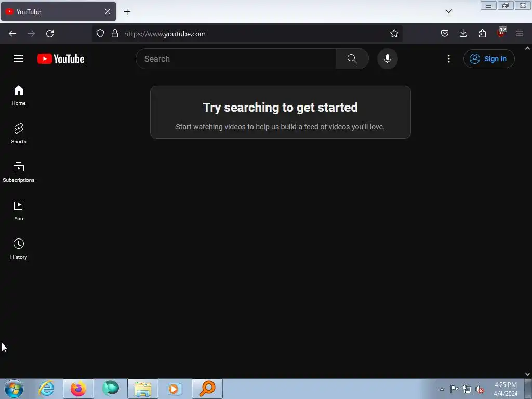
Task: Open the YouTube hamburger guide menu
Action: 19,59
